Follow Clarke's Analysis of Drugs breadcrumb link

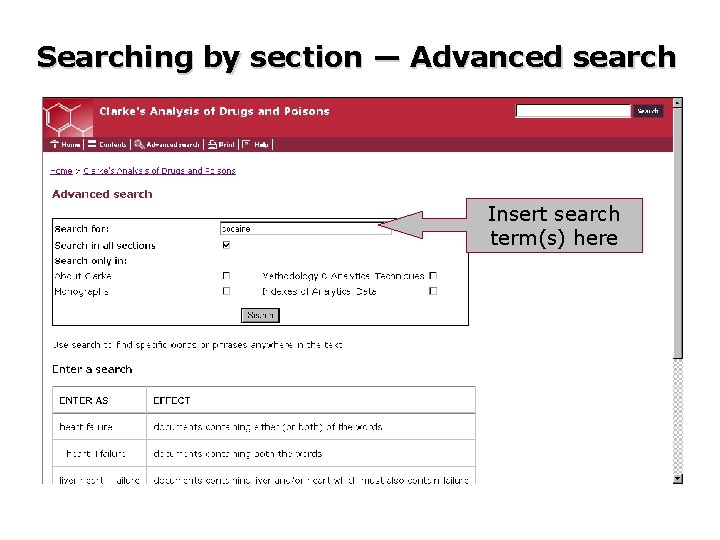pyautogui.click(x=159, y=171)
